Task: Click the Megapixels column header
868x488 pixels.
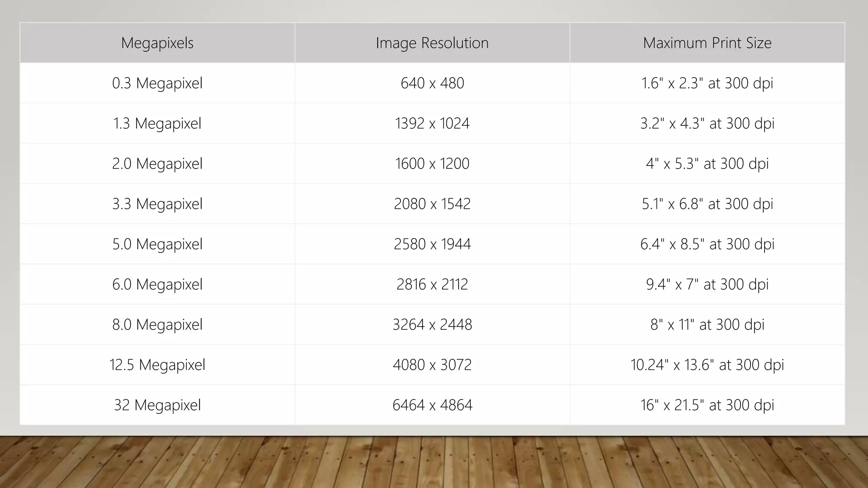Action: (x=157, y=43)
